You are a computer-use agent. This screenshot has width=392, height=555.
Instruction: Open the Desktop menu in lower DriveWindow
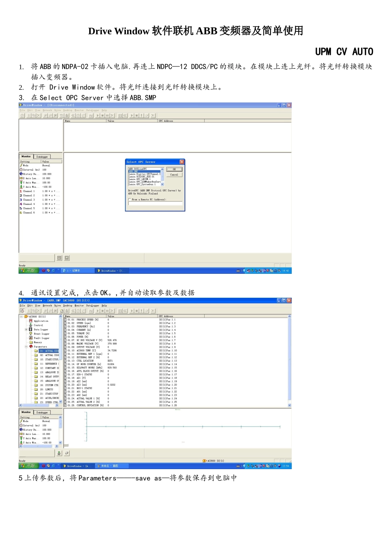click(68, 306)
